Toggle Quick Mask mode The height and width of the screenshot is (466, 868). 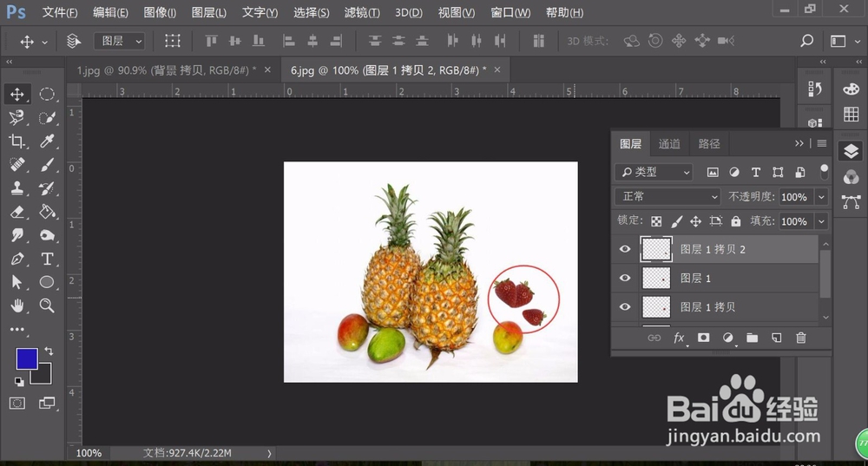17,404
